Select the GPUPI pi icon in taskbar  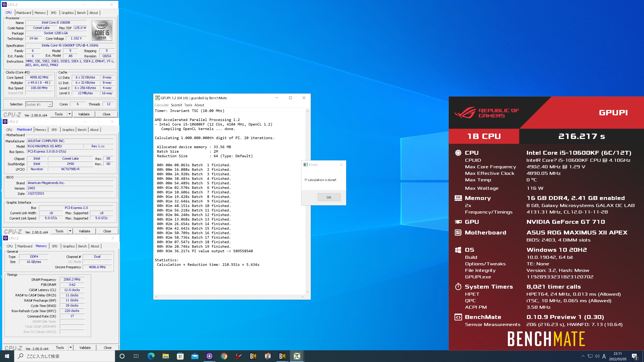click(297, 356)
